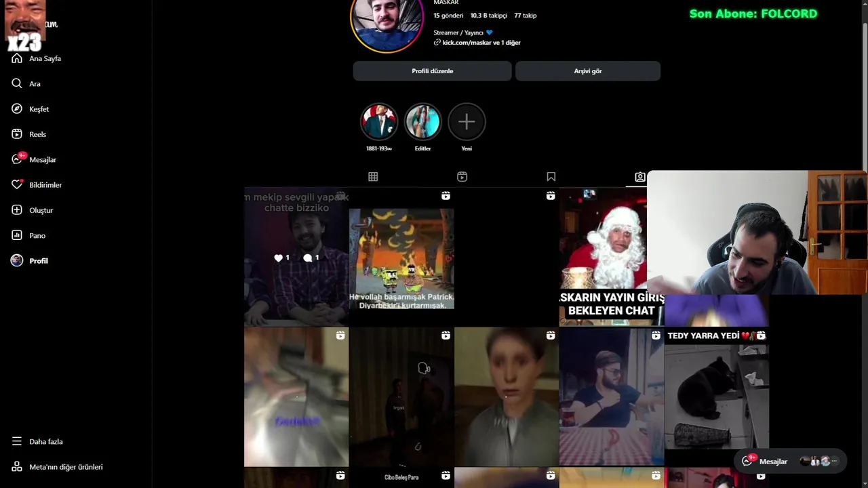The image size is (868, 488).
Task: Click avatars in floating Mesajlar bar
Action: click(x=819, y=461)
